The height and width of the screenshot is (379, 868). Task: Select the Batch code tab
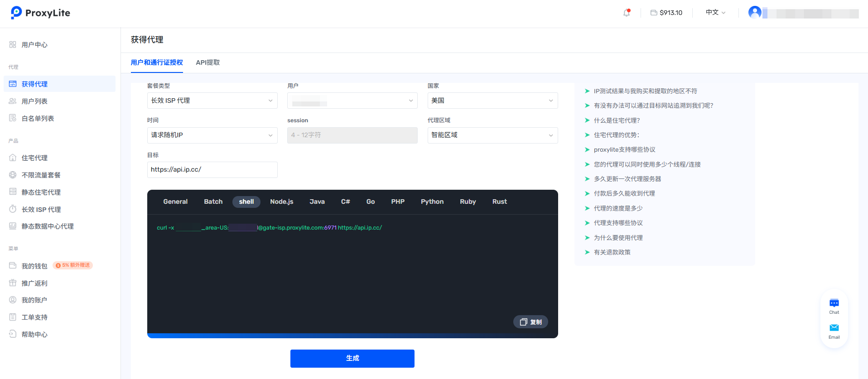tap(213, 201)
